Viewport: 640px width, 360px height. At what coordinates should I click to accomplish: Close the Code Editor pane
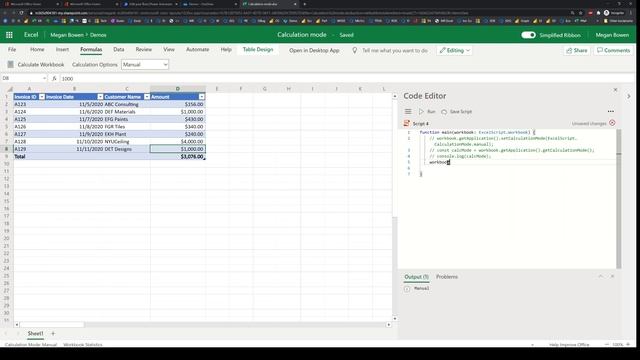pos(616,89)
